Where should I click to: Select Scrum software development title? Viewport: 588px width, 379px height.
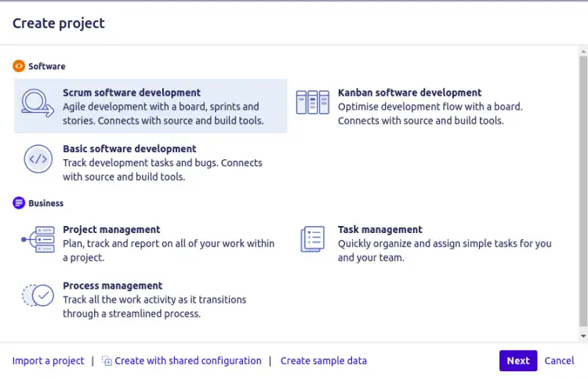pos(132,93)
